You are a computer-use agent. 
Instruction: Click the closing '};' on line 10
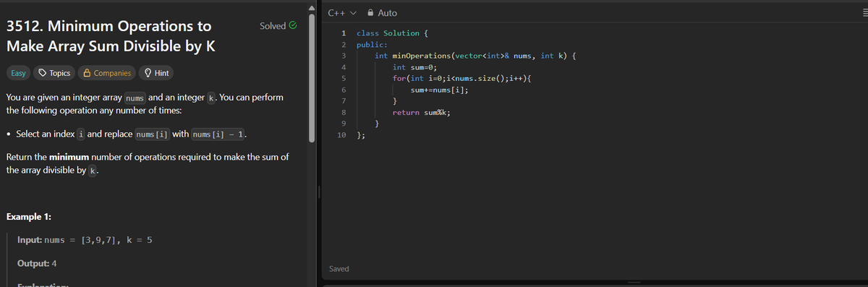pos(361,135)
